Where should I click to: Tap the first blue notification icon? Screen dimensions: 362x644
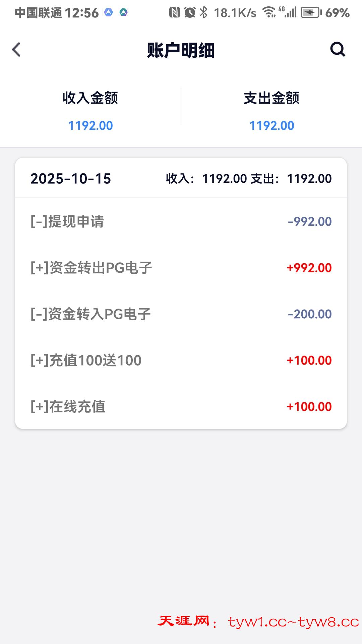click(x=109, y=13)
